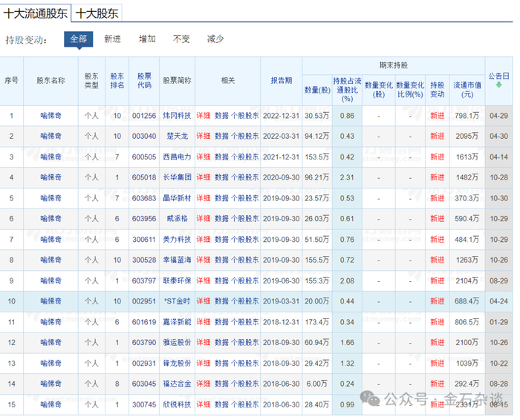The height and width of the screenshot is (420, 520).
Task: Switch to the 十大股东 tab
Action: (x=97, y=13)
